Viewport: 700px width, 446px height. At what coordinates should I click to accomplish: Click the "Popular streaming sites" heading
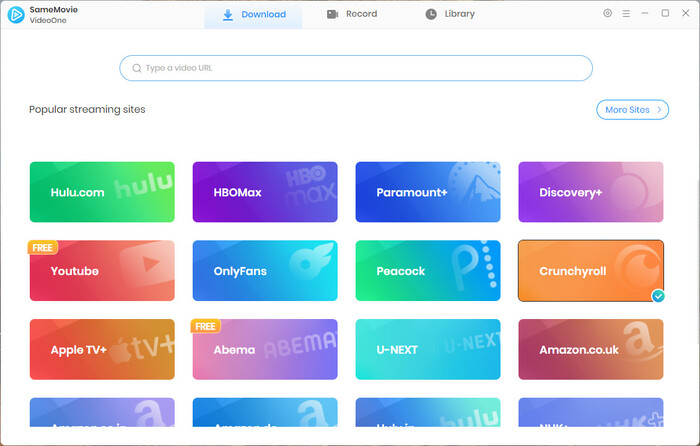tap(88, 109)
